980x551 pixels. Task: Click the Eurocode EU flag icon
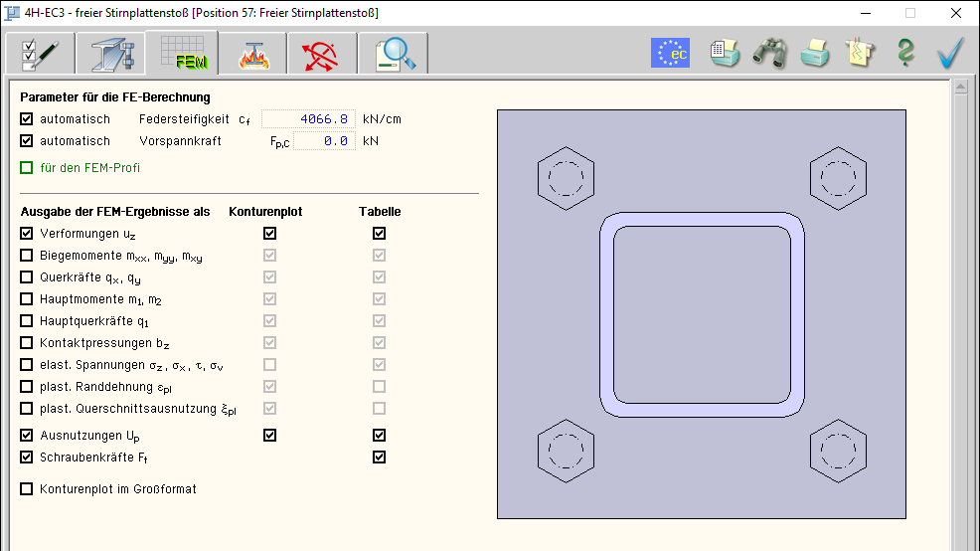click(670, 53)
